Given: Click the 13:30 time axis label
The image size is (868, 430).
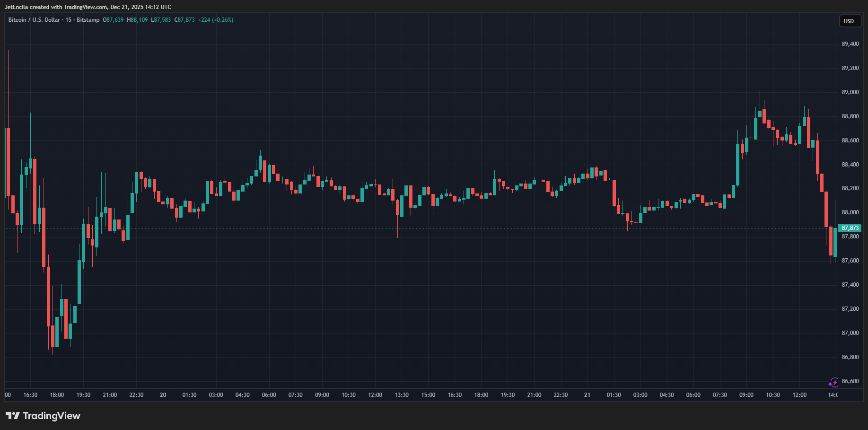Looking at the screenshot, I should point(402,395).
